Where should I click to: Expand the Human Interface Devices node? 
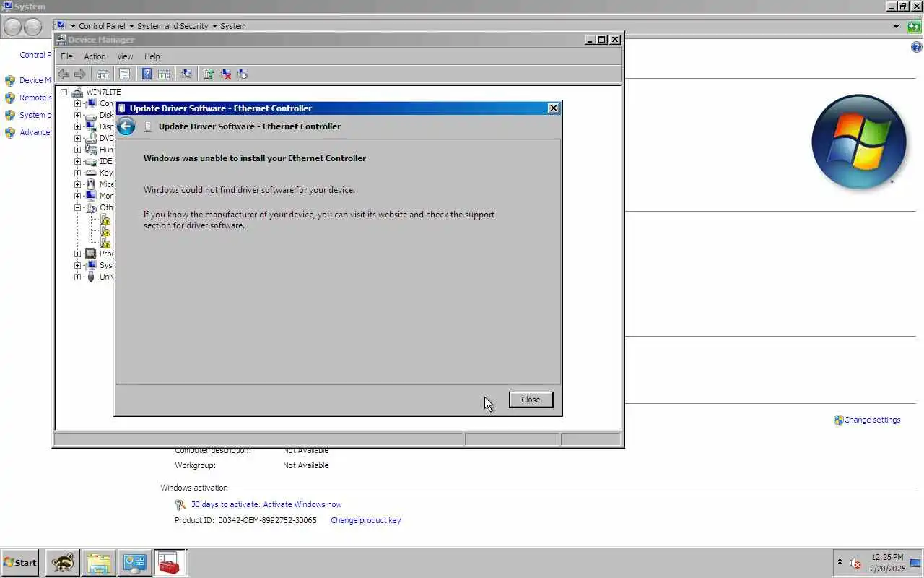coord(77,150)
